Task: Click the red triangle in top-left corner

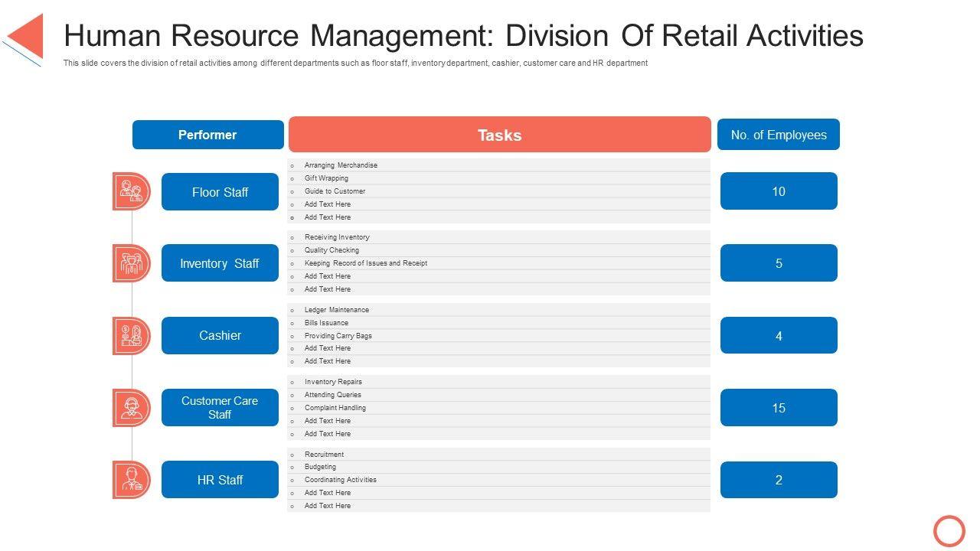Action: (x=27, y=35)
